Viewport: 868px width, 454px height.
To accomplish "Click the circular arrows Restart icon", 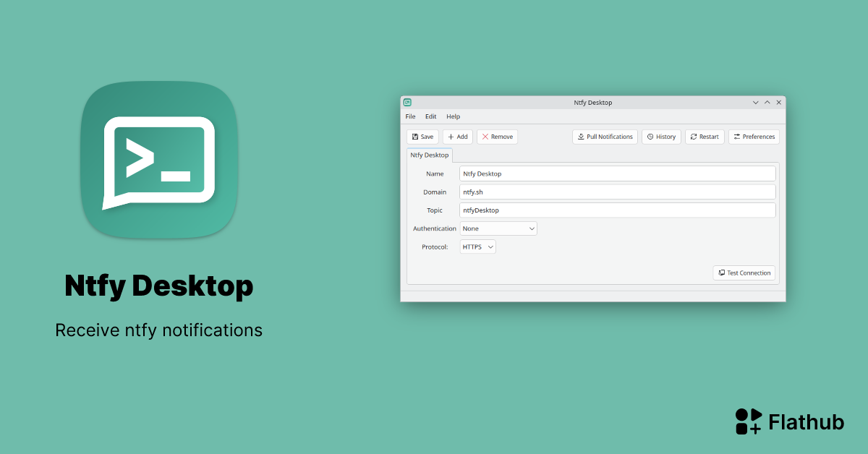I will click(x=694, y=136).
